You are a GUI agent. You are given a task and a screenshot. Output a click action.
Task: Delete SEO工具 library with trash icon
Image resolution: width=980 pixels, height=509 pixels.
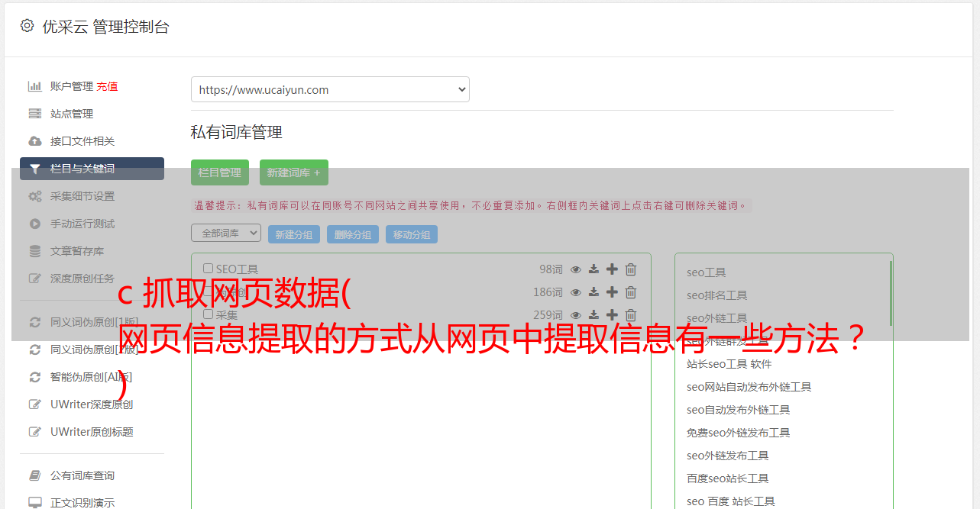tap(631, 269)
